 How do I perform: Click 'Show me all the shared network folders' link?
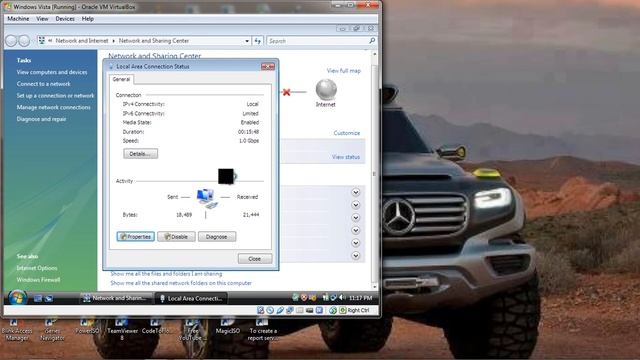click(181, 283)
